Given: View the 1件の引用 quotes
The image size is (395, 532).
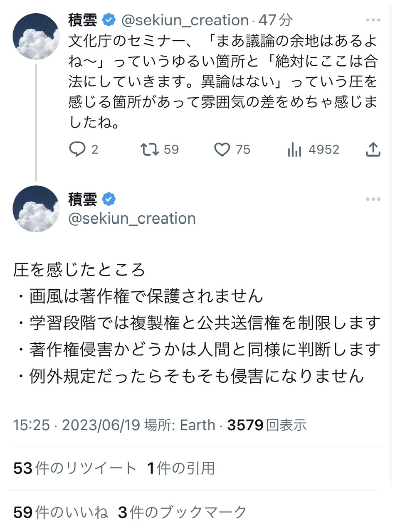Looking at the screenshot, I should click(x=181, y=468).
